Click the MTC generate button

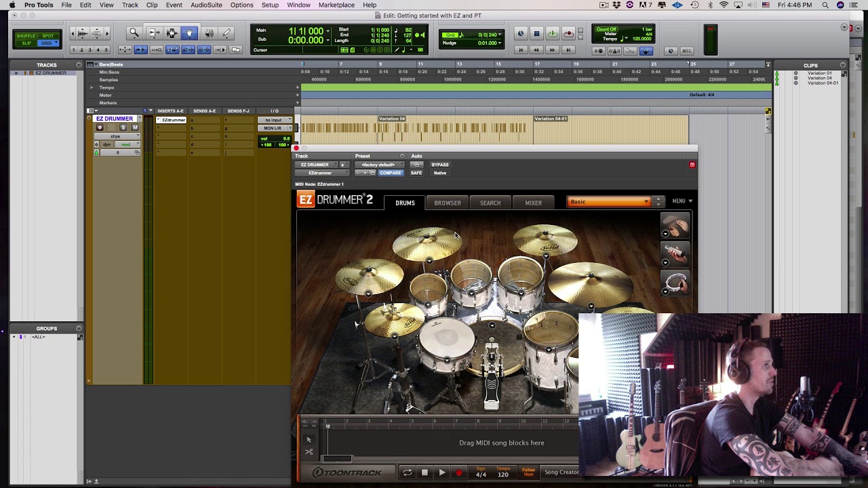pos(686,51)
